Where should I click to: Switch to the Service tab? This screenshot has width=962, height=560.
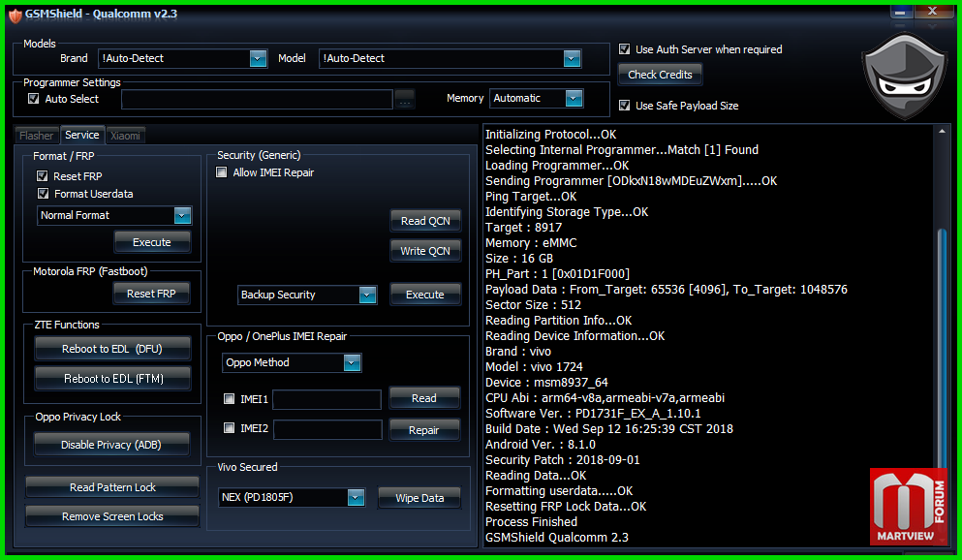pyautogui.click(x=82, y=135)
